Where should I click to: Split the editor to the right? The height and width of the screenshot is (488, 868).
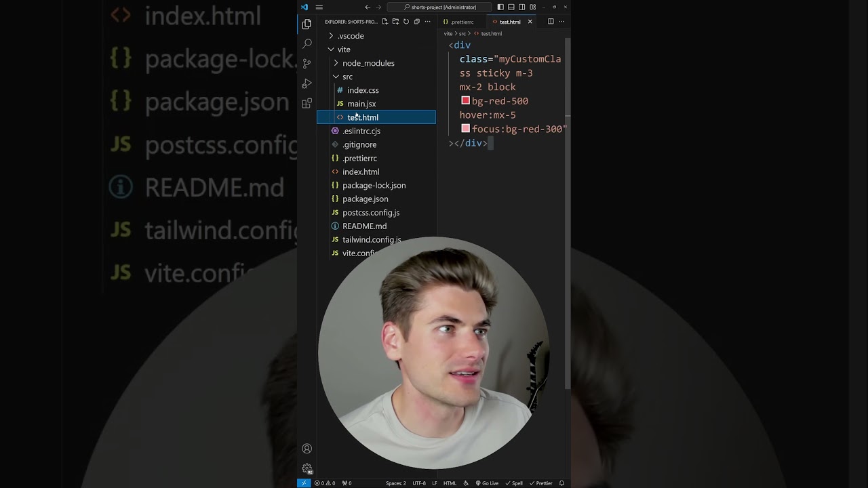tap(551, 22)
